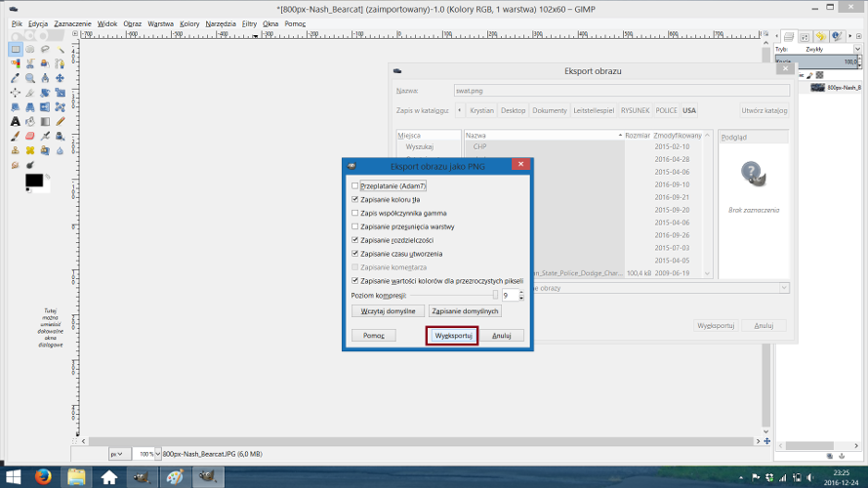Select the Heal tool

click(30, 150)
